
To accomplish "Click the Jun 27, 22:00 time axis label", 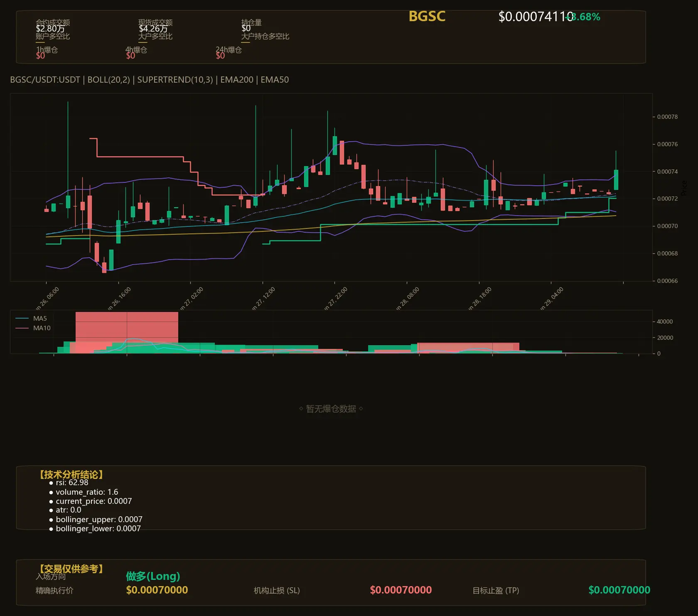I will pos(336,299).
